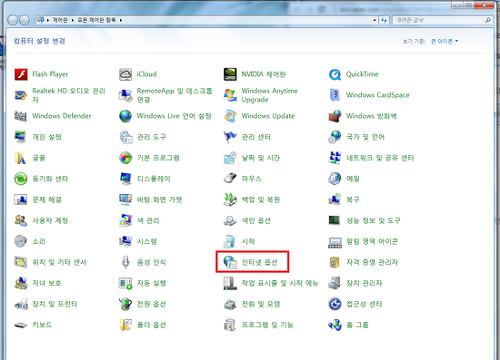Screen dimensions: 500x360
Task: Open 개인 설정 control panel icon
Action: [x=21, y=137]
